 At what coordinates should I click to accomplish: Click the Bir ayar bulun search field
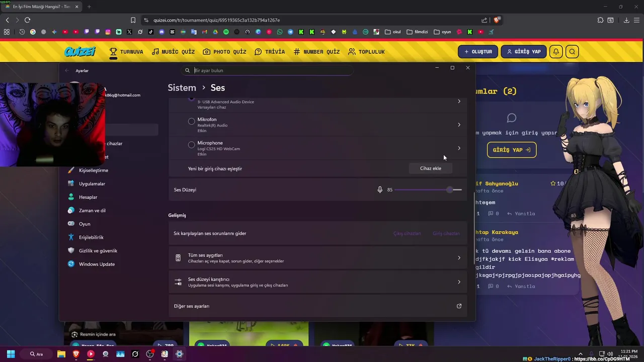267,70
